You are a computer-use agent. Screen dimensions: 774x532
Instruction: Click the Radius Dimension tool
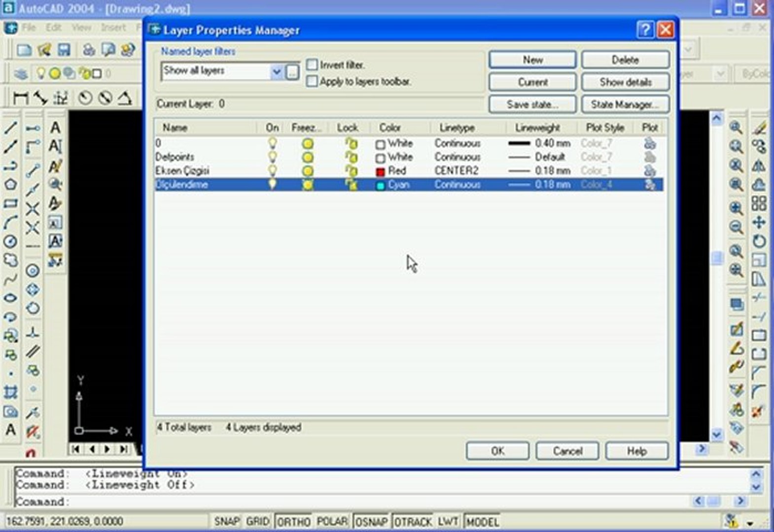85,98
